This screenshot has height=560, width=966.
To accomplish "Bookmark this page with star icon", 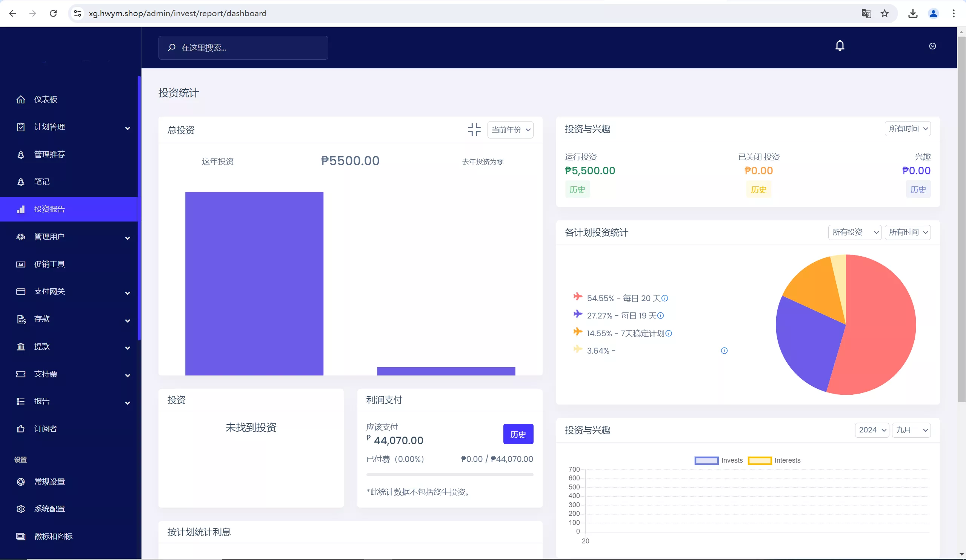I will 885,14.
